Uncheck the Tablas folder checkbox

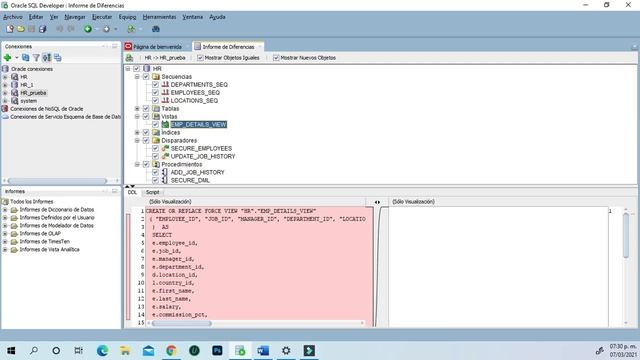146,109
